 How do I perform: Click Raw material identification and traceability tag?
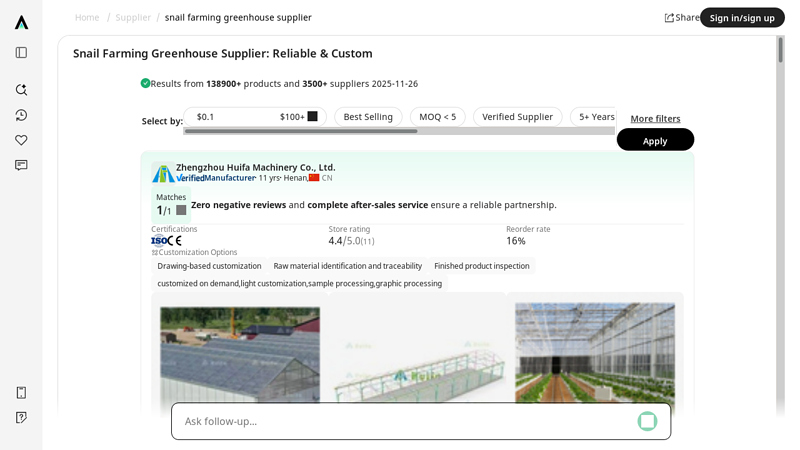pos(347,266)
